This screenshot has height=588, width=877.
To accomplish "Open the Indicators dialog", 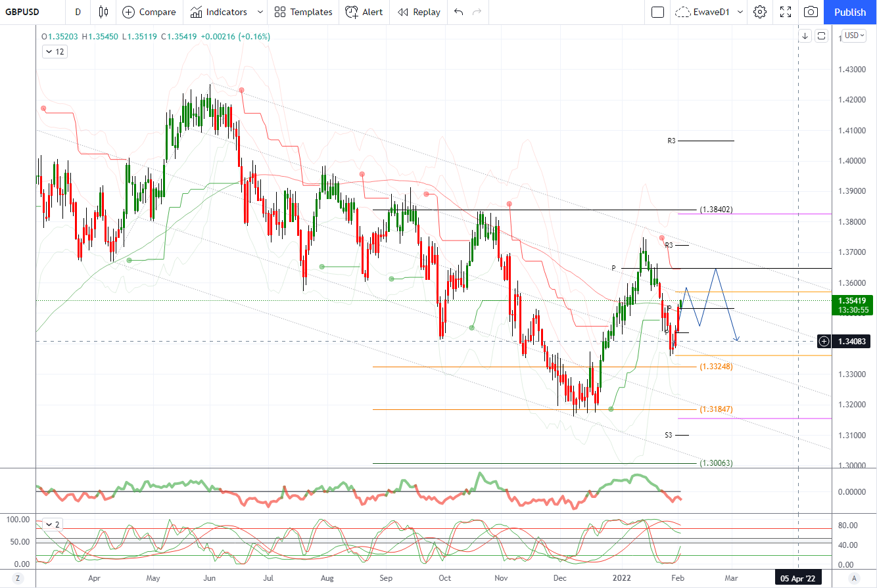I will tap(218, 12).
